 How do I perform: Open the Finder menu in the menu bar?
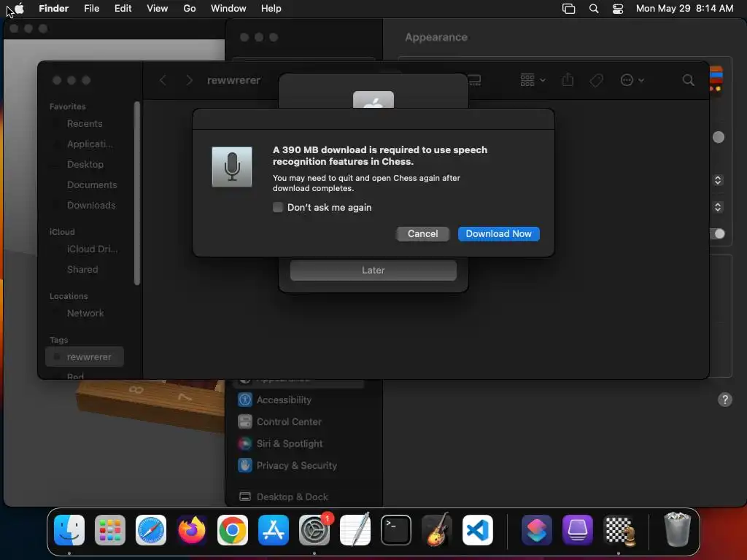(x=54, y=8)
